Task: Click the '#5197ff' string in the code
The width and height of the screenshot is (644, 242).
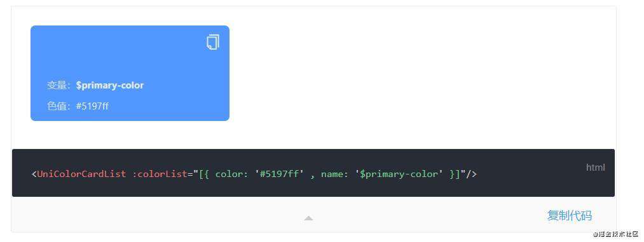Action: [x=279, y=174]
